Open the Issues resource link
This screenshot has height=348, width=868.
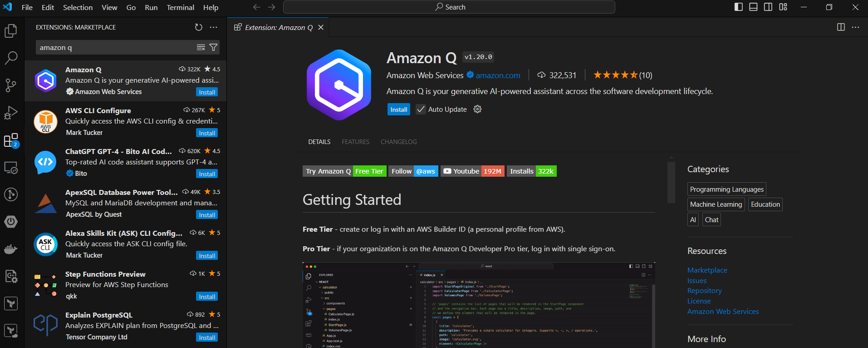[x=697, y=281]
